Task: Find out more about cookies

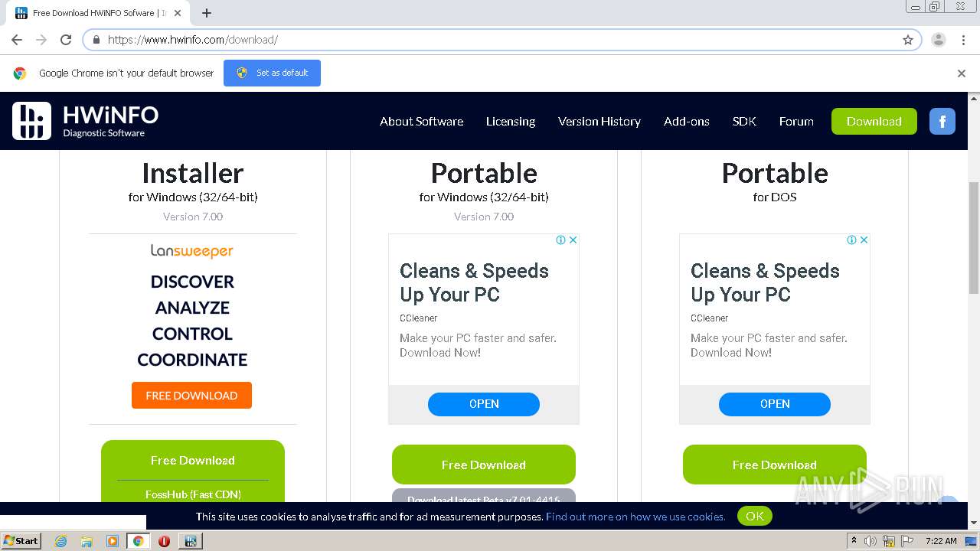Action: pos(635,517)
